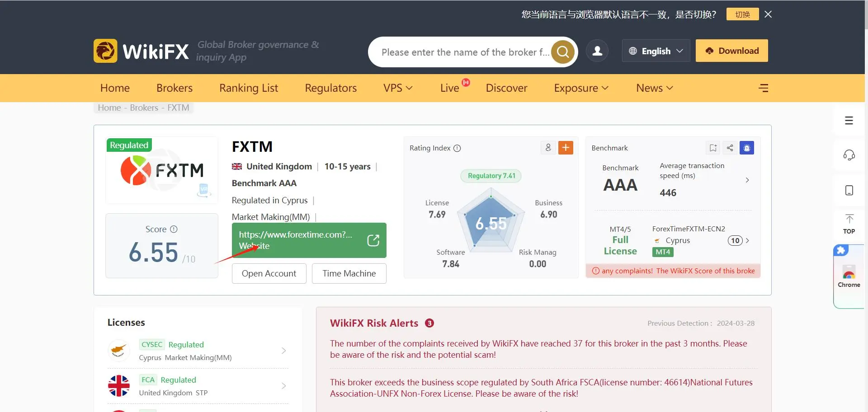Expand the Exposure dropdown menu
The height and width of the screenshot is (412, 868).
(x=581, y=88)
